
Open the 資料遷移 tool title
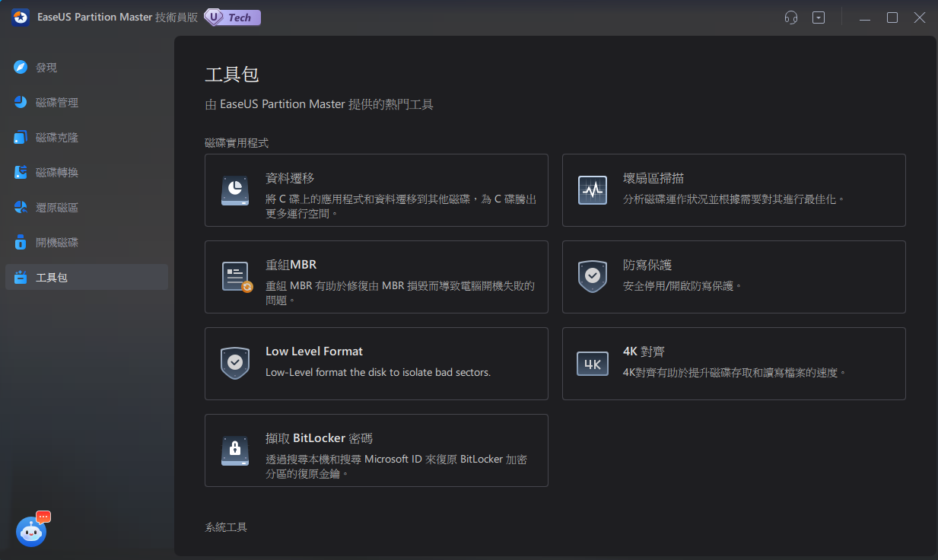[x=290, y=178]
